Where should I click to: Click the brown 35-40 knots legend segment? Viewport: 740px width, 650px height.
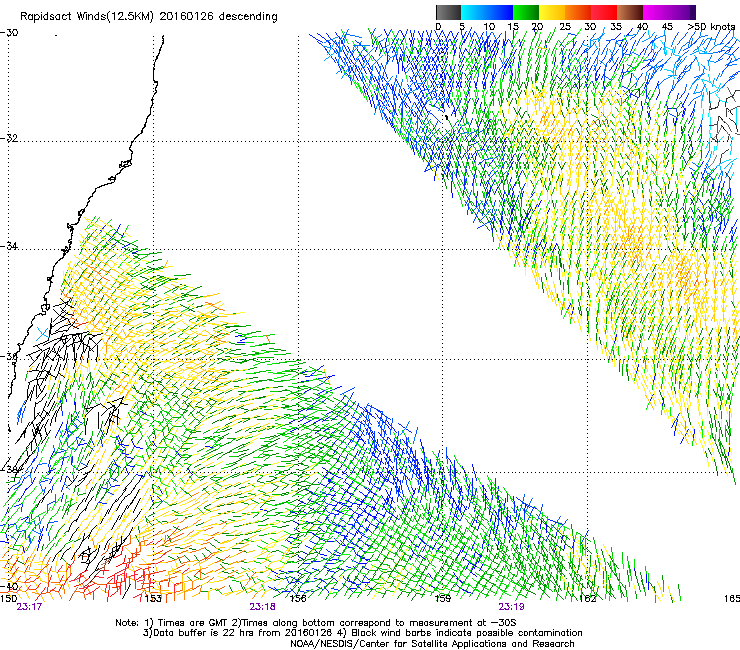pyautogui.click(x=630, y=12)
